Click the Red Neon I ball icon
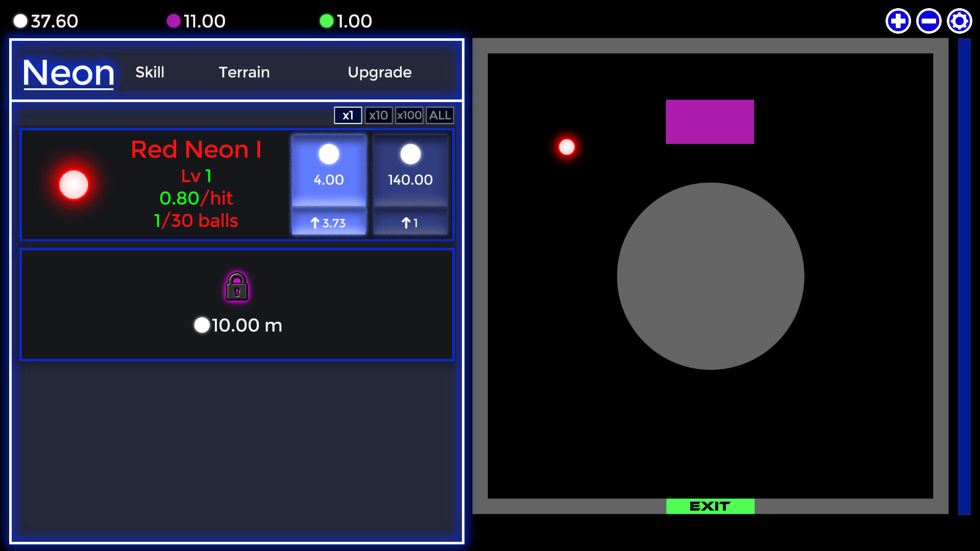The height and width of the screenshot is (551, 980). point(74,184)
